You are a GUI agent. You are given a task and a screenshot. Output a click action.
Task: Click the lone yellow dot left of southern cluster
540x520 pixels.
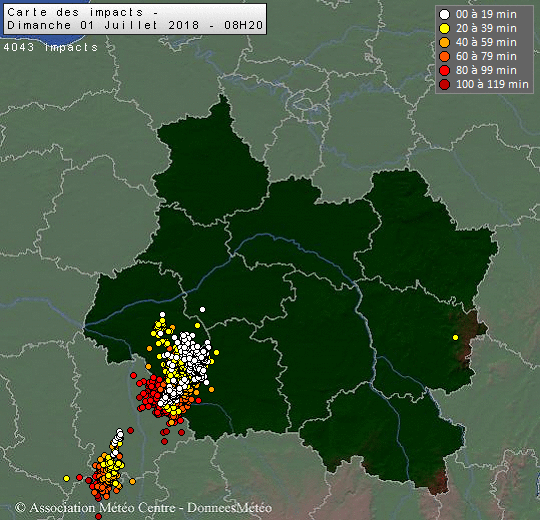pos(66,478)
